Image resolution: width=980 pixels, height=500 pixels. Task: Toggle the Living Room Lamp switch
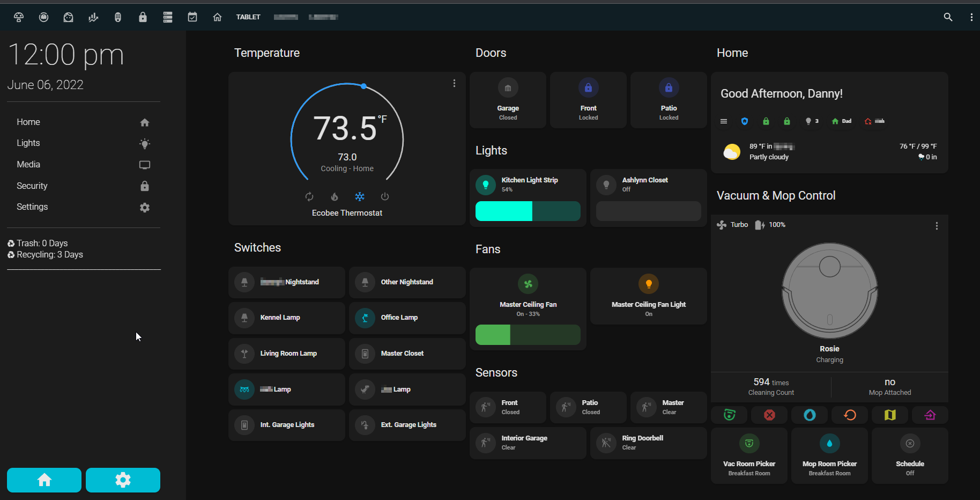click(x=286, y=354)
